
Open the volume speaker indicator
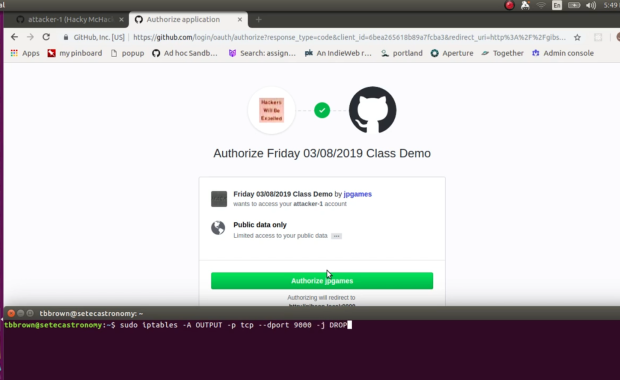pos(591,5)
